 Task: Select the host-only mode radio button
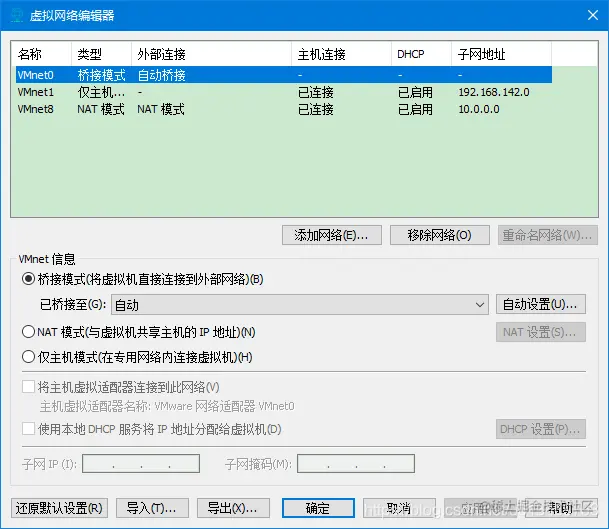point(28,357)
